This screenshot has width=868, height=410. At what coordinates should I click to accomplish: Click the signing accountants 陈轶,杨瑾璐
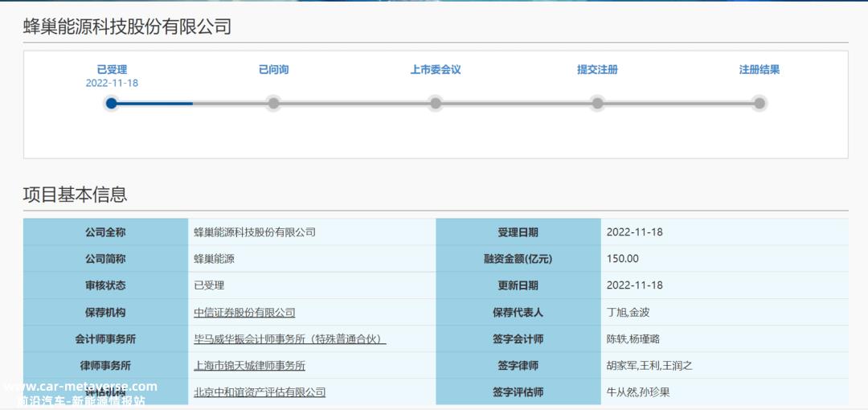[633, 339]
